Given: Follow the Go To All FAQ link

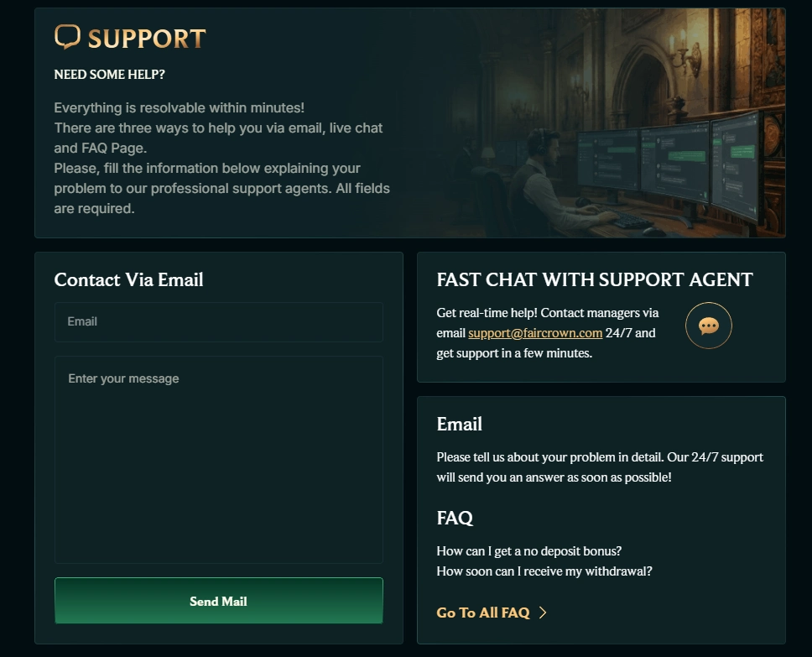Looking at the screenshot, I should [483, 613].
